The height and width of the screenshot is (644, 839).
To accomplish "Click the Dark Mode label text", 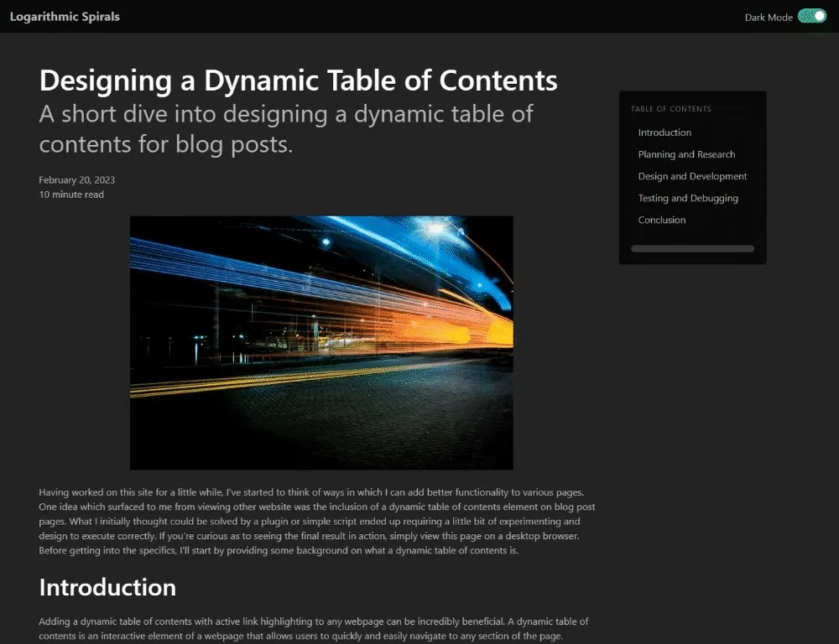I will tap(768, 16).
